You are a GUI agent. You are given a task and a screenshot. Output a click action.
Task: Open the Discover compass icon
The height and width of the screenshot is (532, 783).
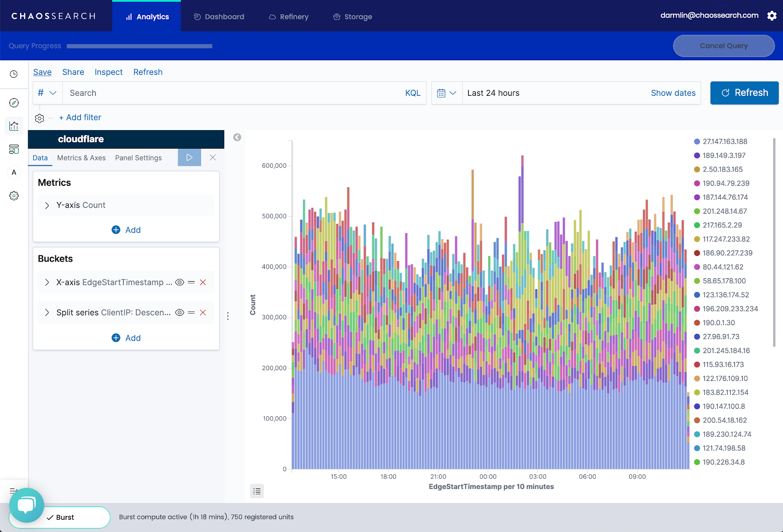pyautogui.click(x=14, y=103)
